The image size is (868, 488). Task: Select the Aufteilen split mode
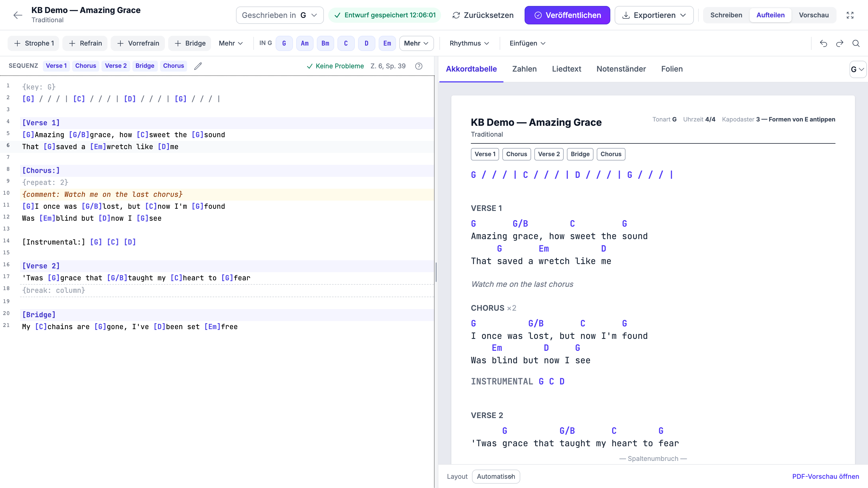coord(770,15)
